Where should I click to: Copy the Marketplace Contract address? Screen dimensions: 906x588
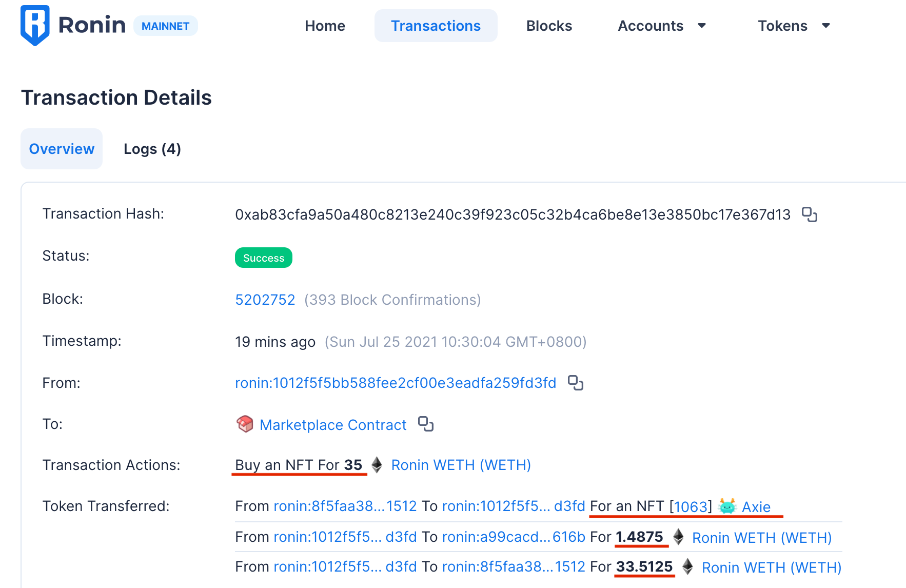click(x=426, y=424)
